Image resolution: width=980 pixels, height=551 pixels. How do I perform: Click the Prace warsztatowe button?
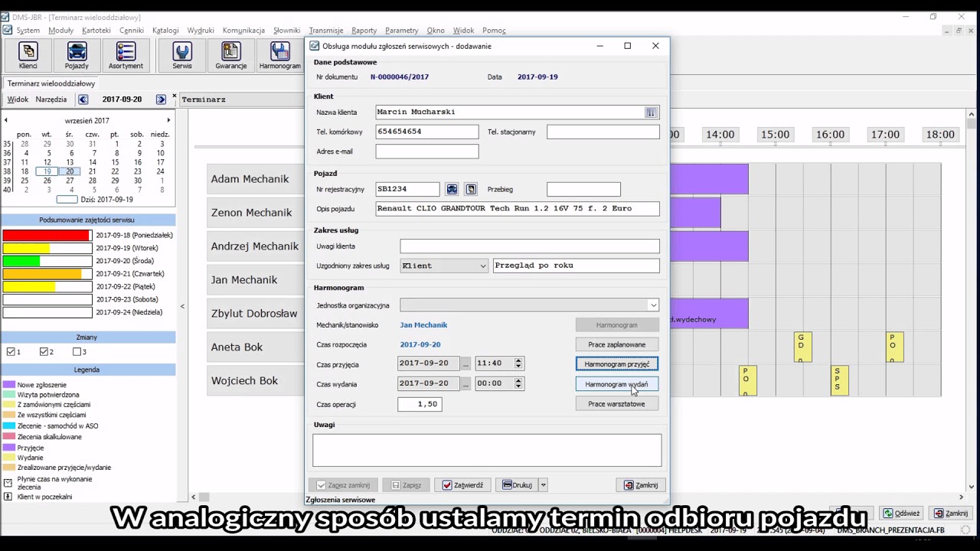click(x=616, y=404)
